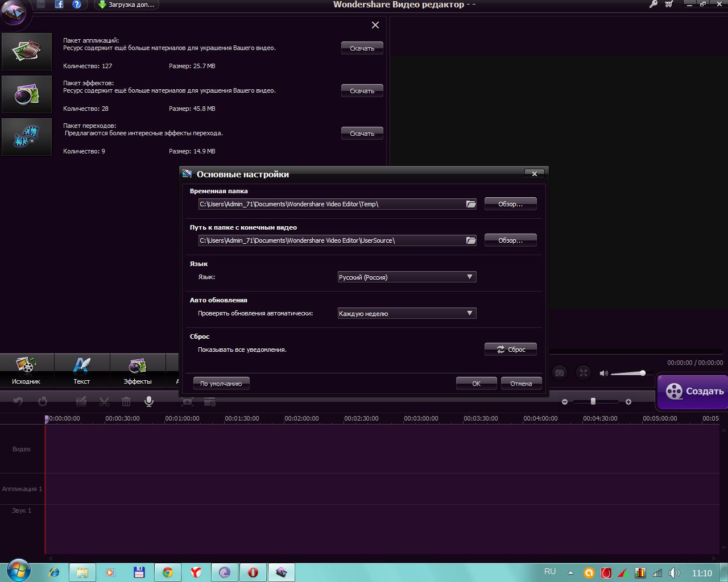Click the 00:03:00:00 mark on the timeline ruler
Viewport: 728px width, 582px height.
coord(421,418)
